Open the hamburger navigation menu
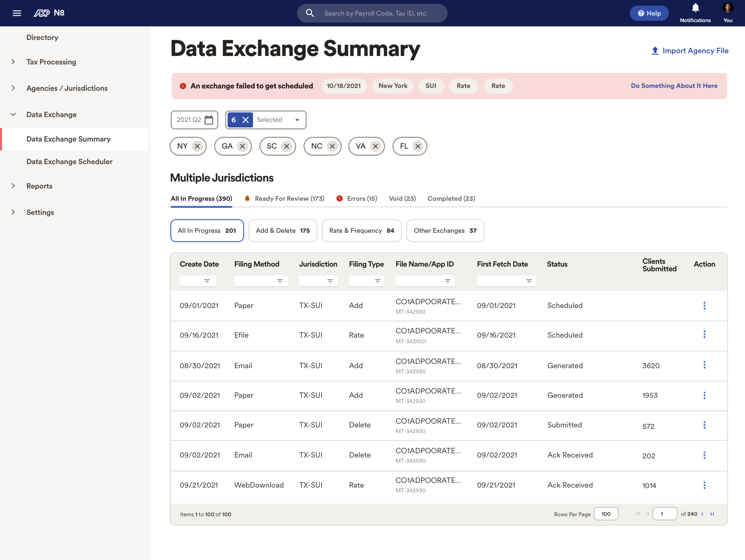The width and height of the screenshot is (745, 560). [x=17, y=13]
